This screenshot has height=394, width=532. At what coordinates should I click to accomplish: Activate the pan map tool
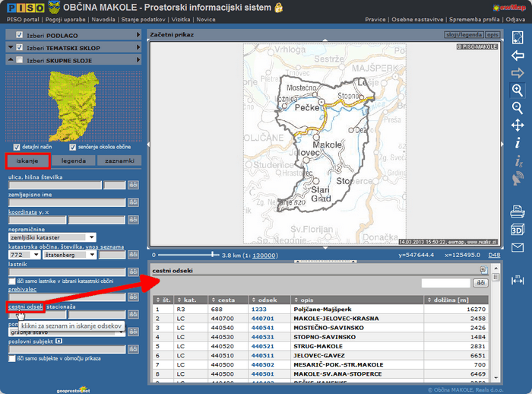[518, 125]
